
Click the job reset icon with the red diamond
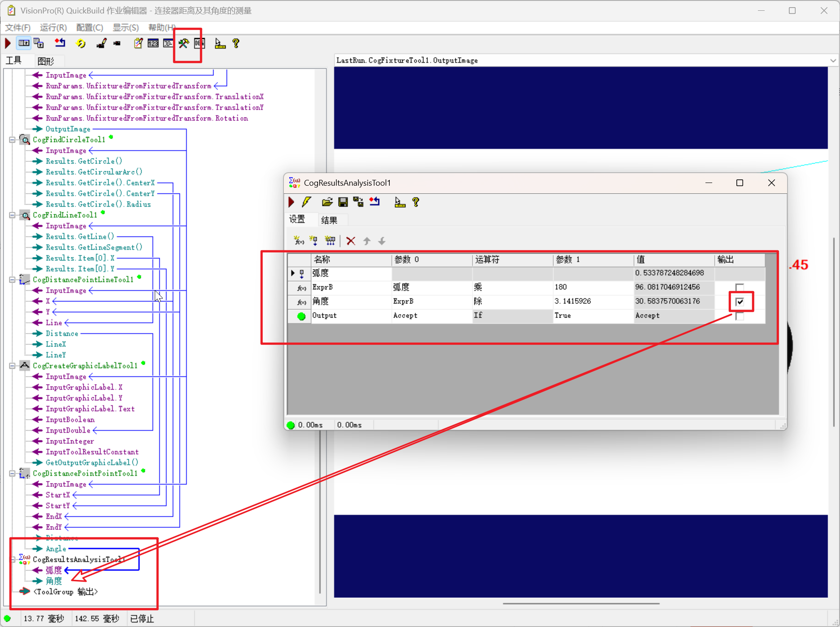click(x=60, y=44)
